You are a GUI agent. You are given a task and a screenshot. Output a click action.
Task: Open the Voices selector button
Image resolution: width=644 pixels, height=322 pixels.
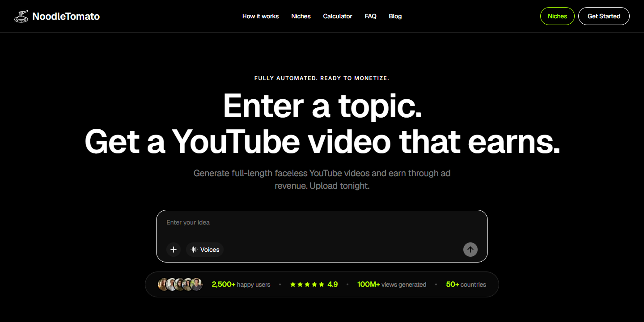tap(205, 250)
